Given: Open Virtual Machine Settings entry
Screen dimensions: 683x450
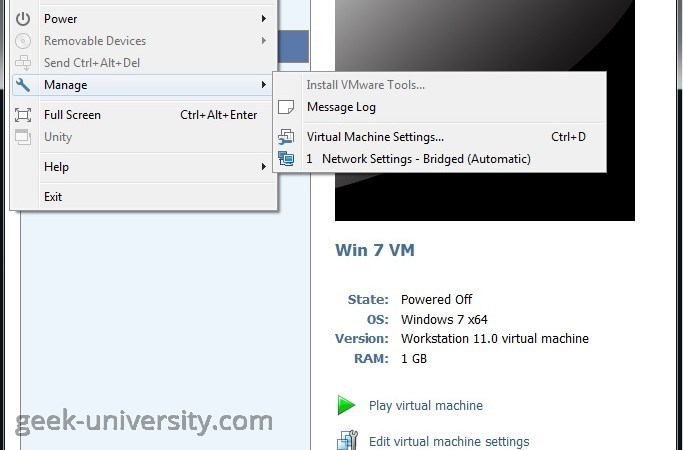Looking at the screenshot, I should (440, 137).
